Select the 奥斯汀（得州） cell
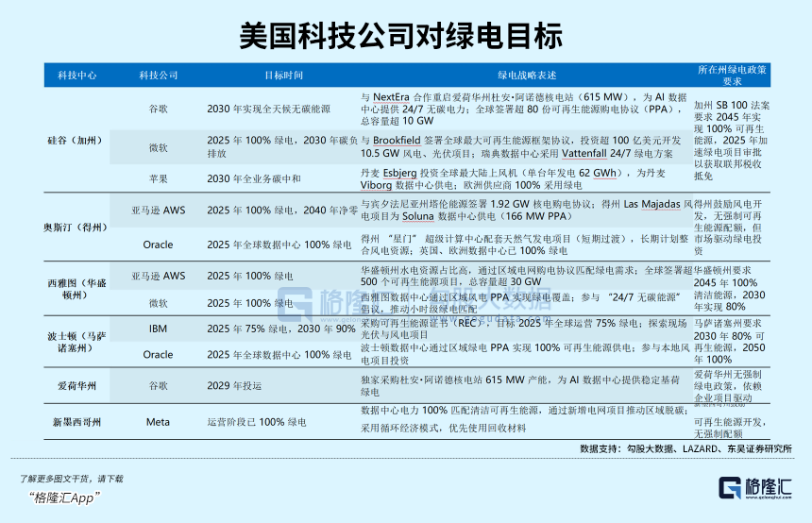The height and width of the screenshot is (523, 812). point(76,228)
